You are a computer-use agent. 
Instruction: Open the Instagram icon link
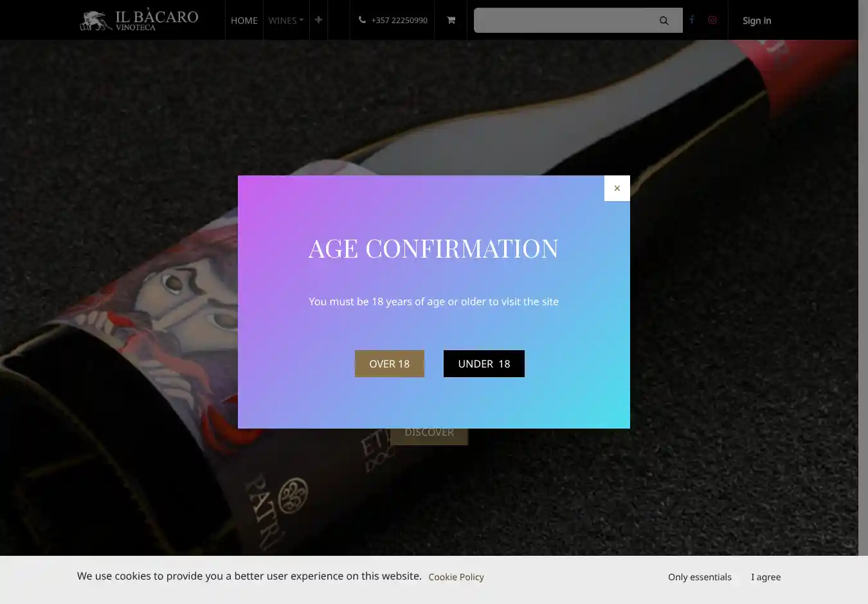pos(712,20)
